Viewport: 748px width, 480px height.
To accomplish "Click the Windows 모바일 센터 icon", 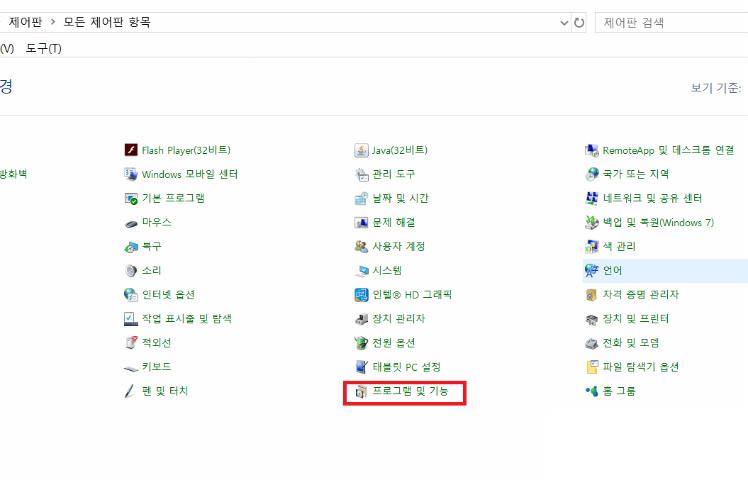I will click(x=131, y=174).
